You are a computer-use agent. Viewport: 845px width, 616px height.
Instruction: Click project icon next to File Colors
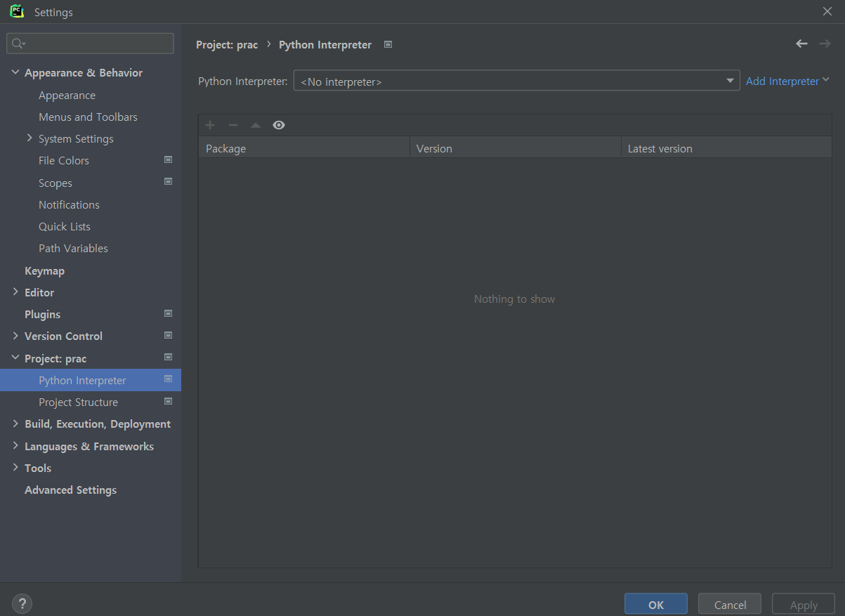[x=168, y=159]
